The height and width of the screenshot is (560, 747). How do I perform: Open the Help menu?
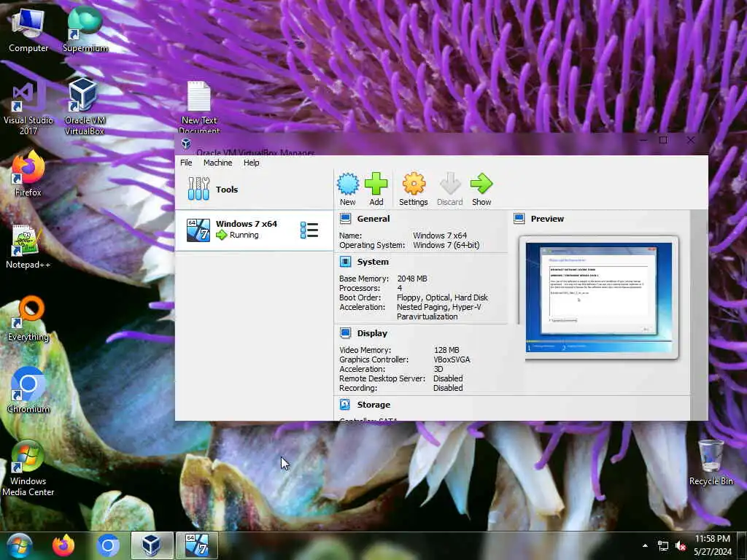(252, 163)
